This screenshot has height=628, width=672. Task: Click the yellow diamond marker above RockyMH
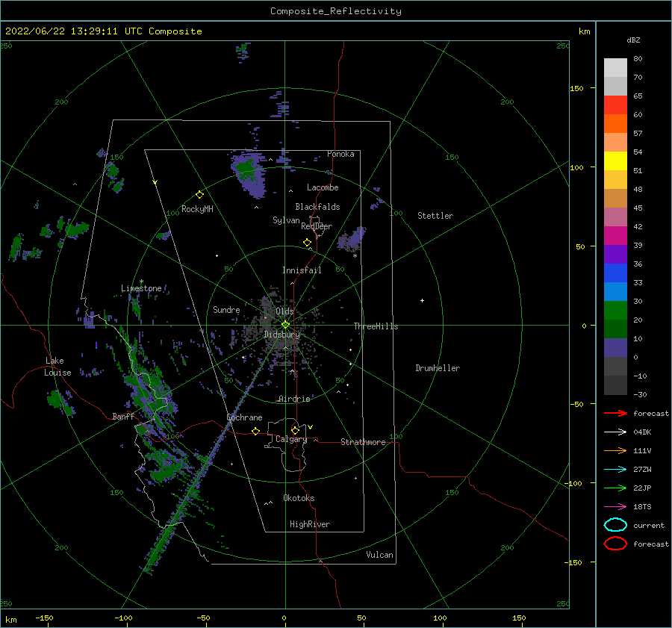click(x=199, y=195)
